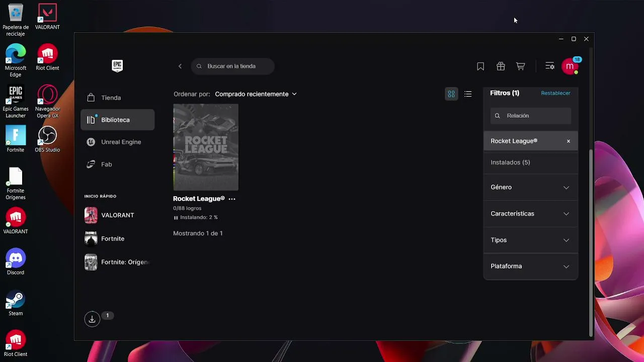Click the launcher vertical scrollbar

[x=591, y=243]
